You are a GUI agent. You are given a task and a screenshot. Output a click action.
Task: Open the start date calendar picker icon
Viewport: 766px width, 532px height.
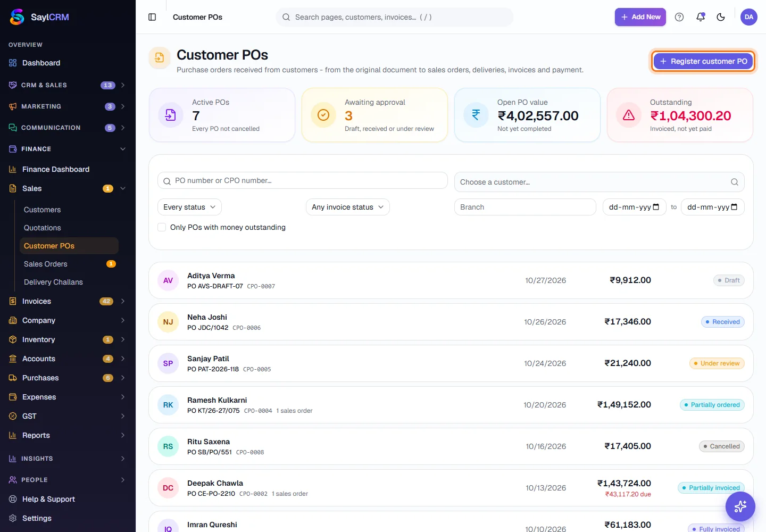click(656, 207)
